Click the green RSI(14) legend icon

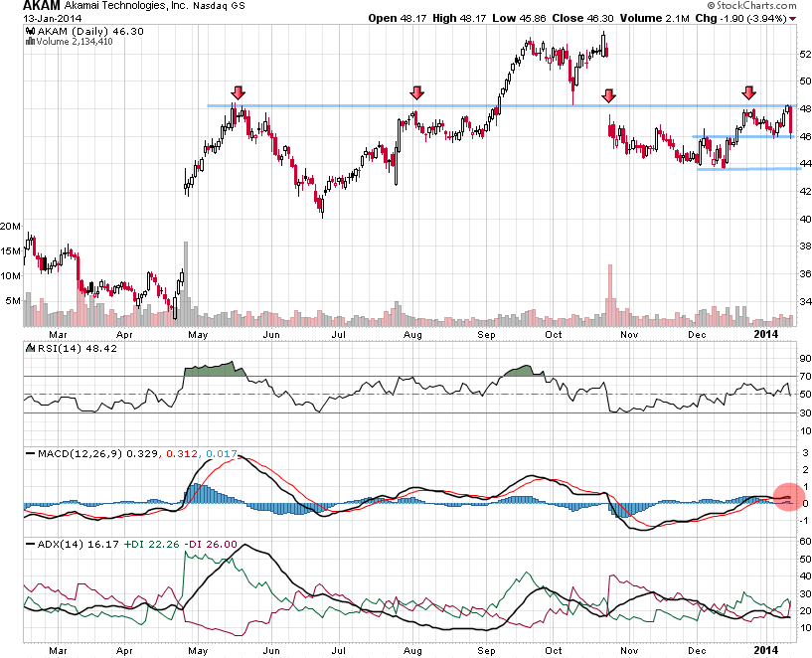(30, 348)
